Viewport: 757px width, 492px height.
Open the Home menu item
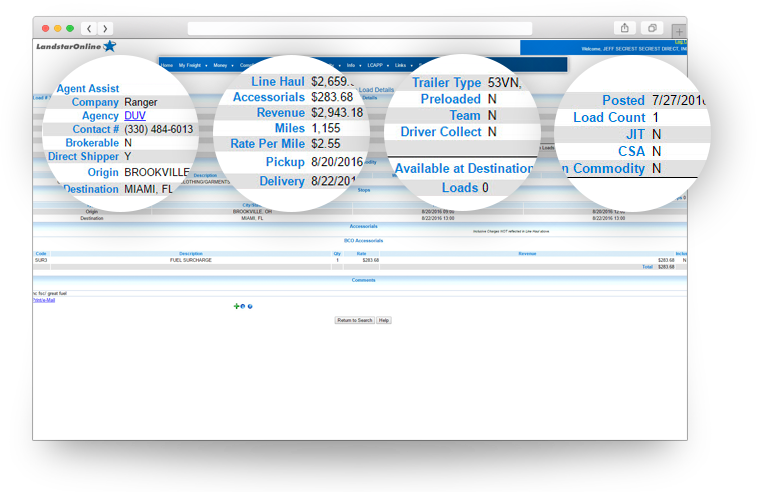[167, 65]
